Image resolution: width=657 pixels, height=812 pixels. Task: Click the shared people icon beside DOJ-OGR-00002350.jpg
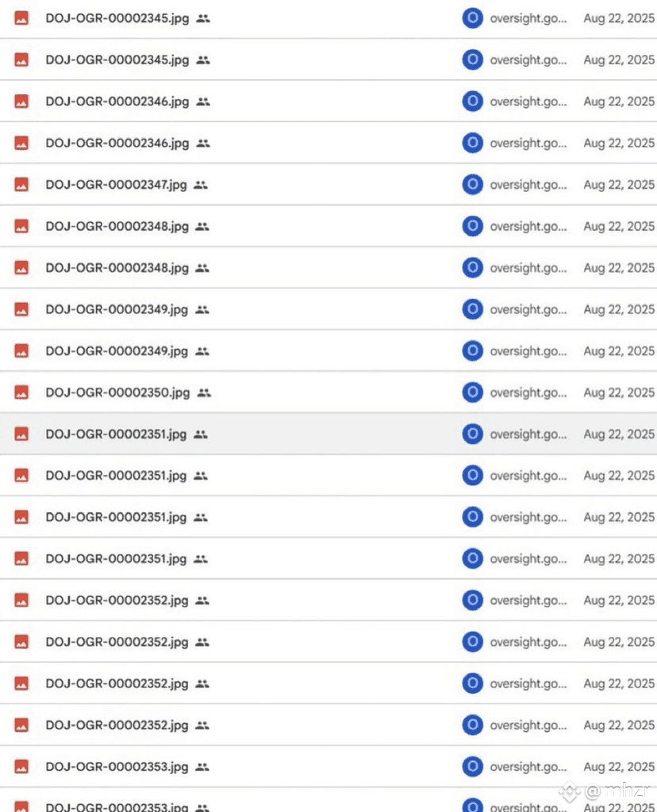tap(204, 393)
